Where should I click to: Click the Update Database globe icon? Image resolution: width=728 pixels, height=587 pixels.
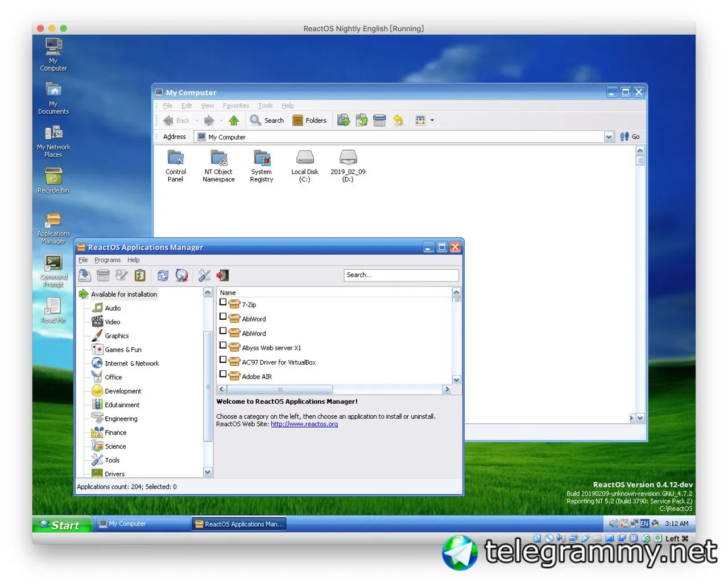(181, 275)
